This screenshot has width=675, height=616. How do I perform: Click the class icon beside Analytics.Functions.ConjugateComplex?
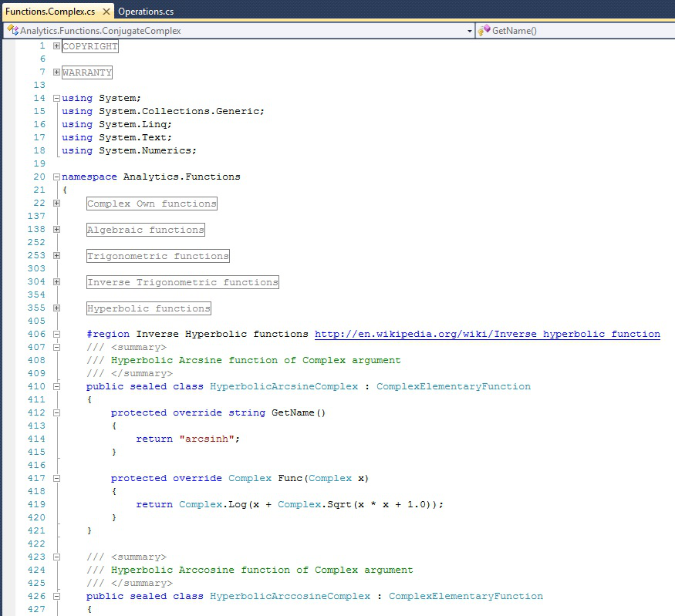[12, 31]
